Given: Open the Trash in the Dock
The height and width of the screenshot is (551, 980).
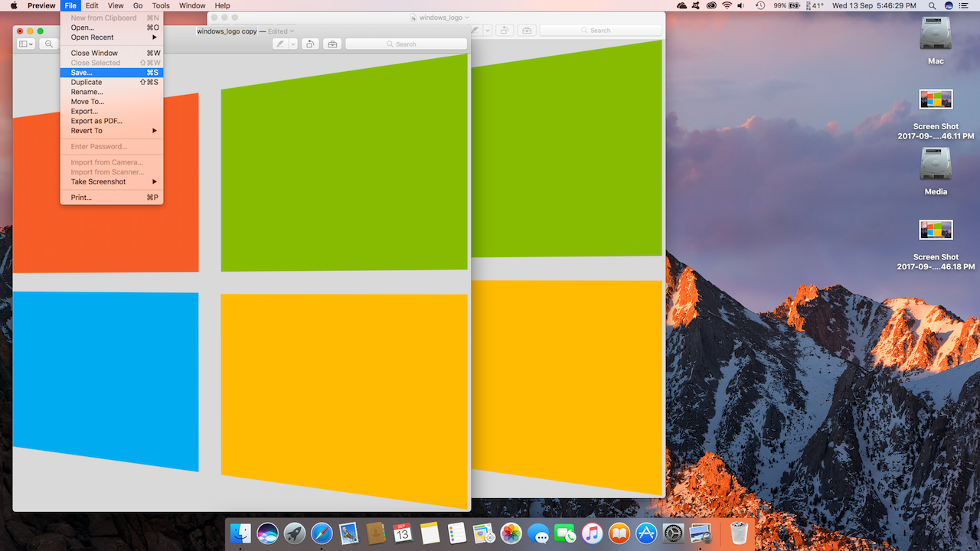Looking at the screenshot, I should pyautogui.click(x=739, y=533).
